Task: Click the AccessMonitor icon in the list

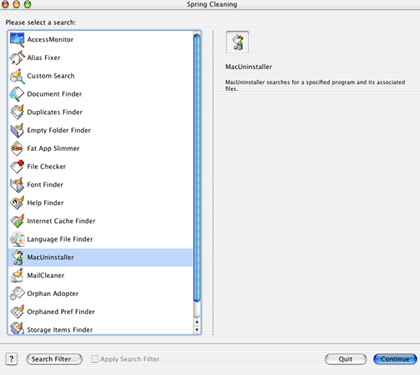Action: point(17,40)
